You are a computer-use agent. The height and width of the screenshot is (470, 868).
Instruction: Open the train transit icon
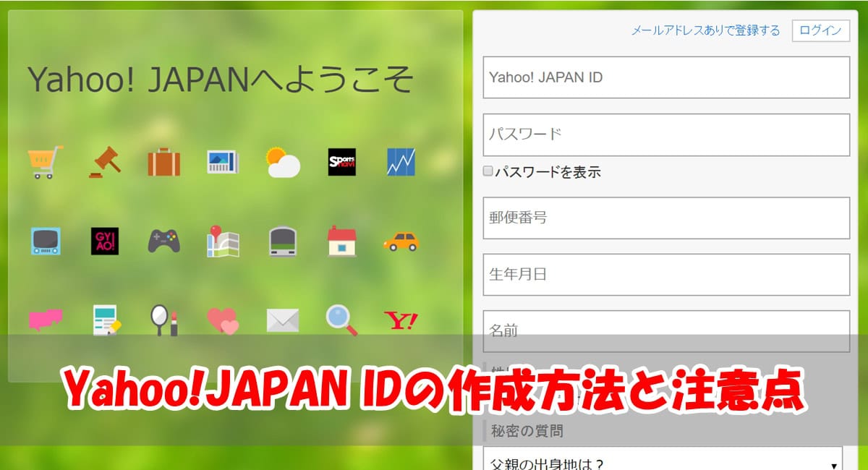coord(282,241)
